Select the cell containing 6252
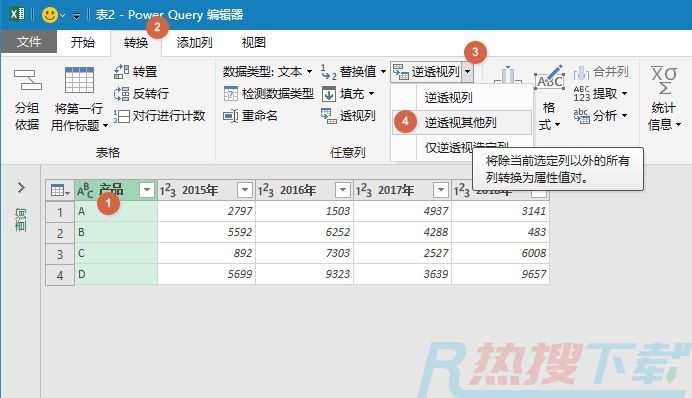 305,232
